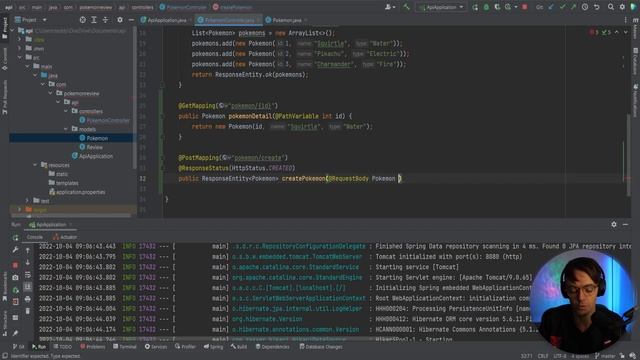Screen dimensions: 640x360
Task: Click the green Debug bug icon
Action: point(486,7)
